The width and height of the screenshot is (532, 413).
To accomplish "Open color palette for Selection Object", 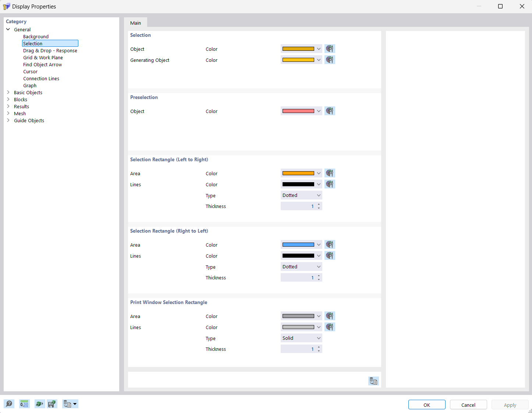I will pyautogui.click(x=330, y=49).
